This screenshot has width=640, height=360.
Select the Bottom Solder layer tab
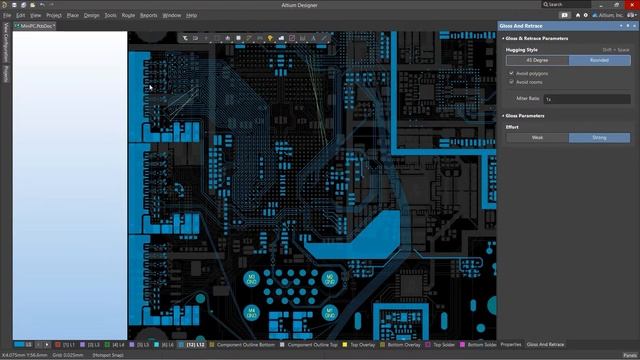478,345
